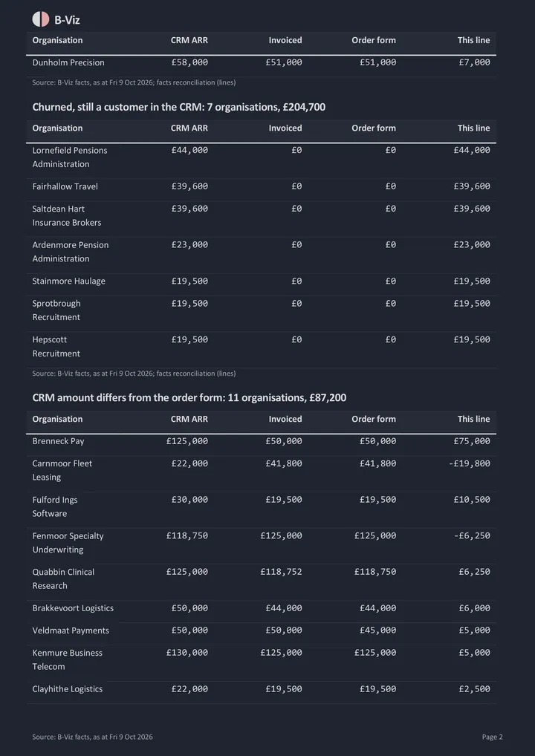Click Fulford Ings' £10,500 This line value

click(472, 500)
